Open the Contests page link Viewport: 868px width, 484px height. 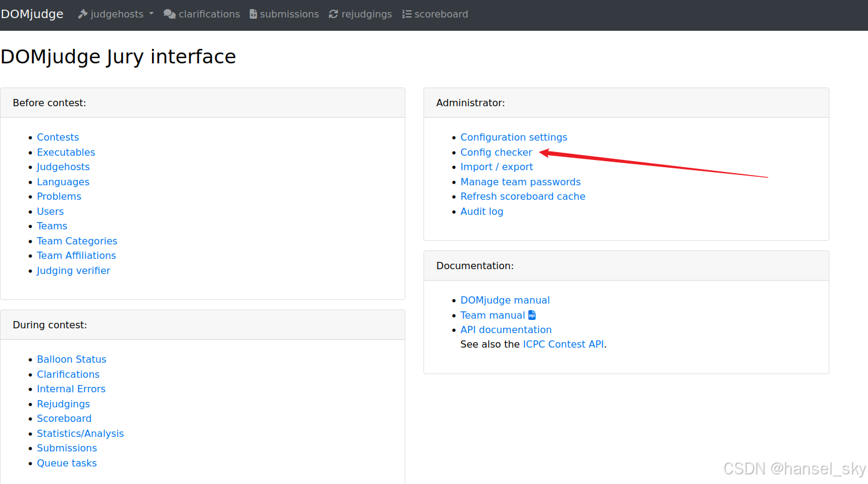pos(58,137)
